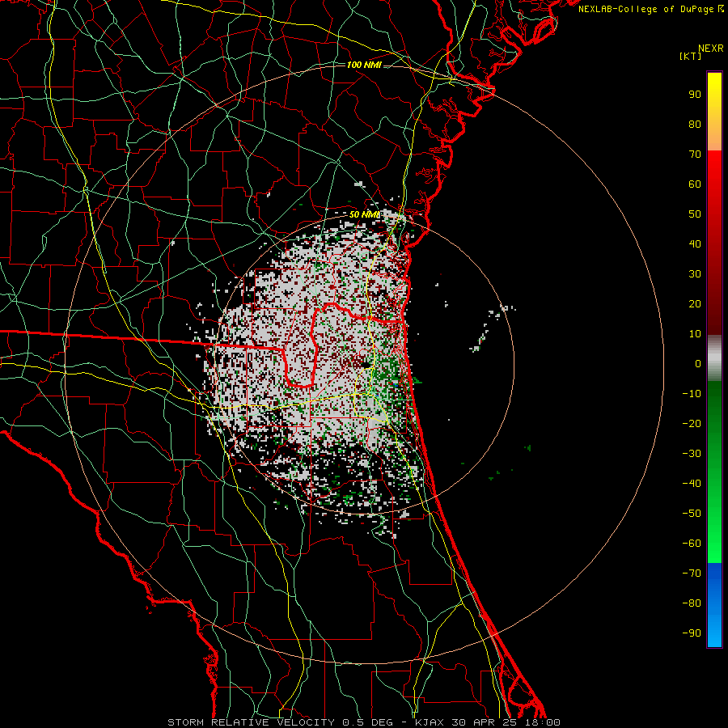
Task: Click the 18:00 time stamp
Action: click(x=542, y=722)
